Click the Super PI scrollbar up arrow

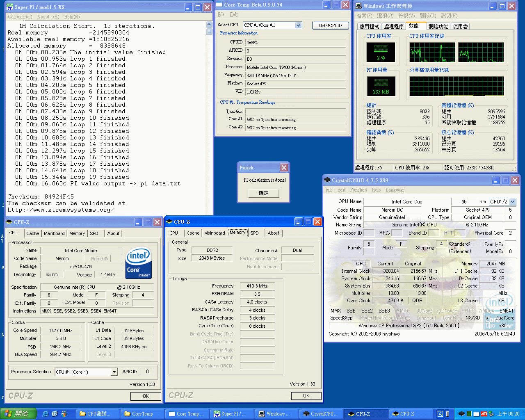209,24
